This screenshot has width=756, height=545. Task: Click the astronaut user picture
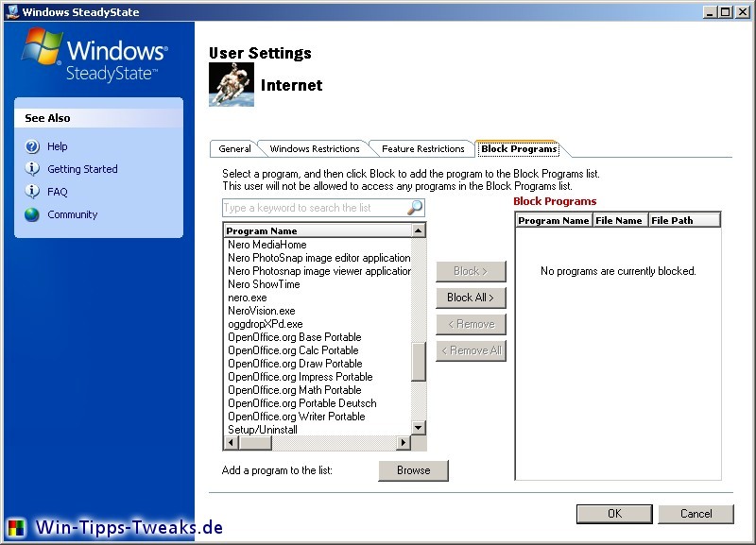(x=232, y=84)
